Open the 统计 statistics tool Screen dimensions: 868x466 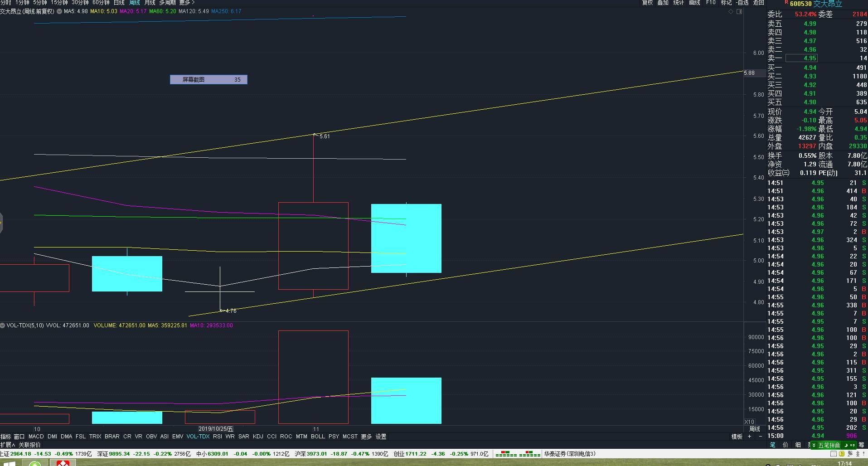click(679, 3)
